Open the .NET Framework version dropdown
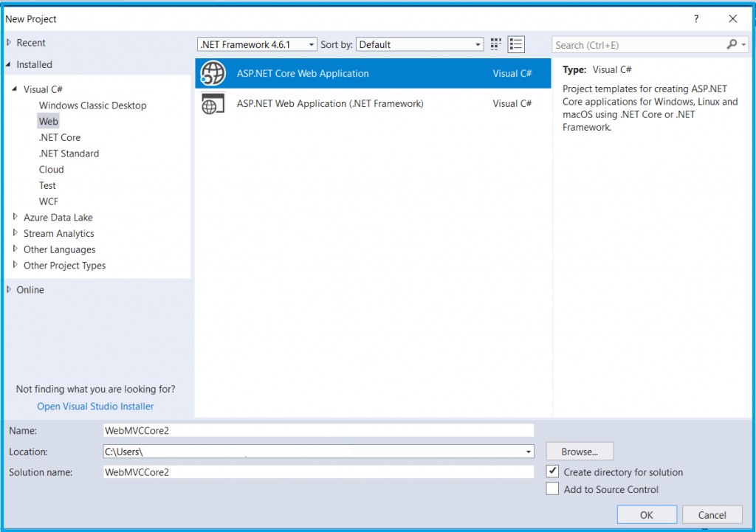The height and width of the screenshot is (532, 756). [258, 44]
